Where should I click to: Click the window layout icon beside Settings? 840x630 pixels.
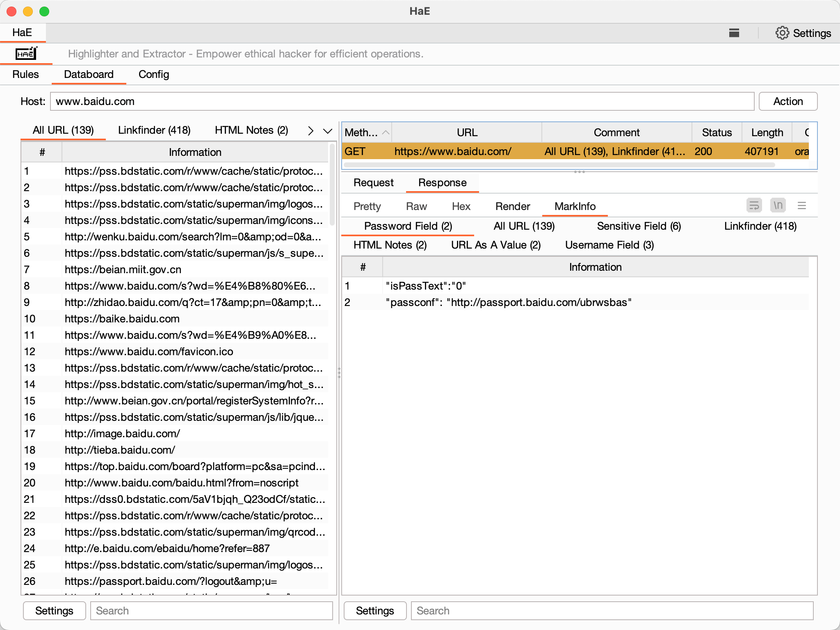pyautogui.click(x=734, y=33)
